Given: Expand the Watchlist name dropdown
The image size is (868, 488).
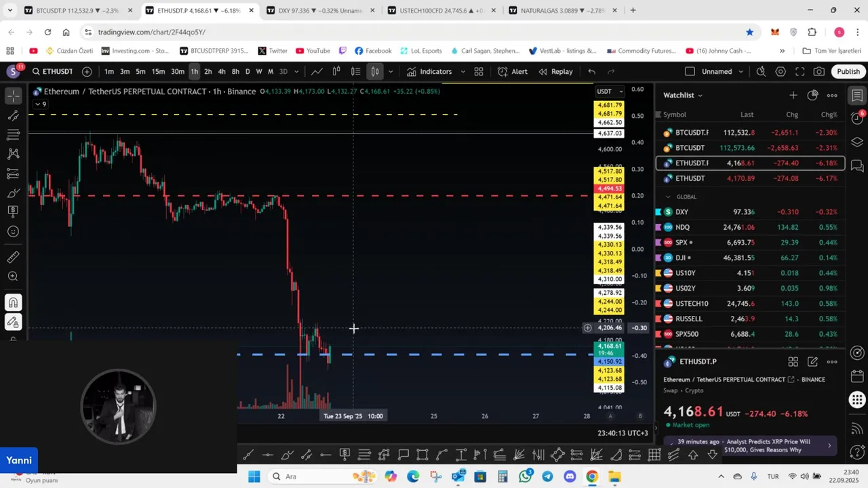Looking at the screenshot, I should (x=683, y=95).
